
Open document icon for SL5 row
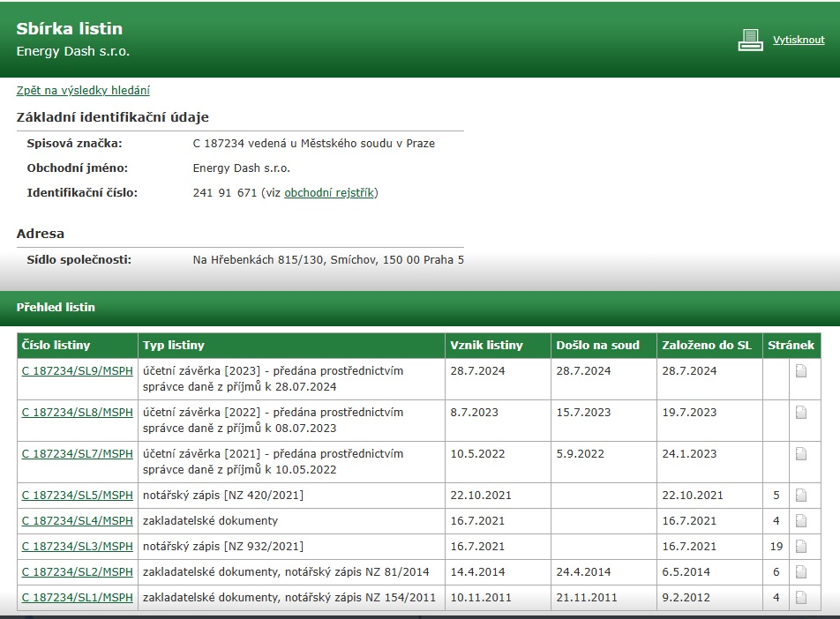(801, 496)
